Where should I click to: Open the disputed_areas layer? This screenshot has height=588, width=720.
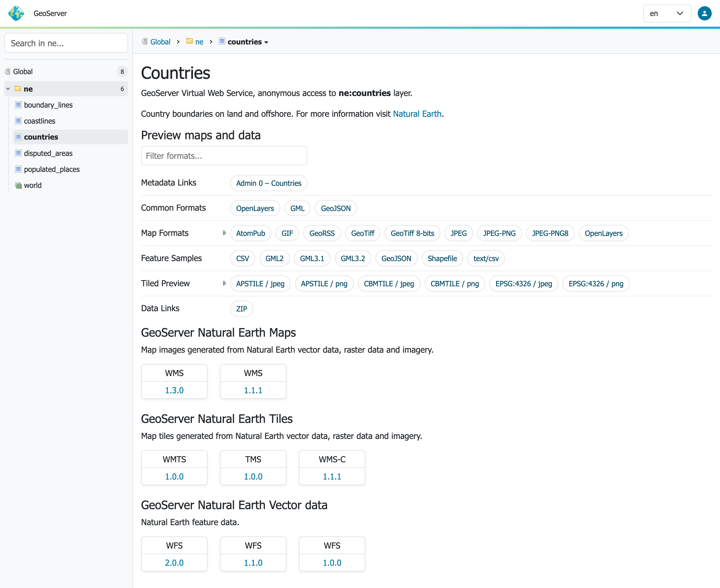(48, 153)
